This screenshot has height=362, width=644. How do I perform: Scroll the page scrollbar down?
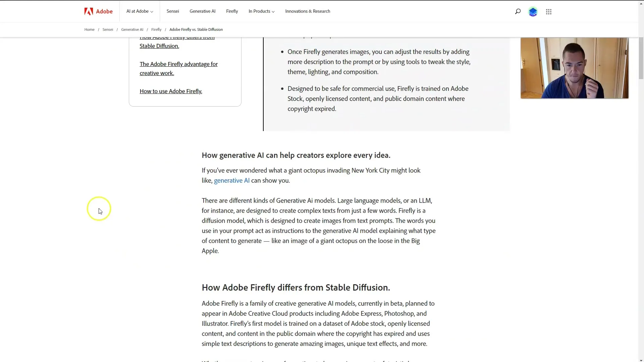pos(641,359)
